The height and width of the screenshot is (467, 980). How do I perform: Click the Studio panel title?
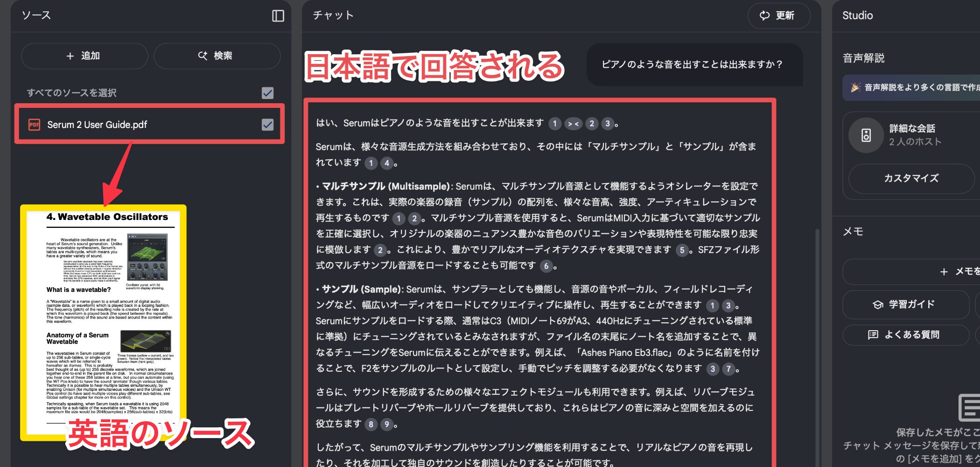pyautogui.click(x=857, y=15)
